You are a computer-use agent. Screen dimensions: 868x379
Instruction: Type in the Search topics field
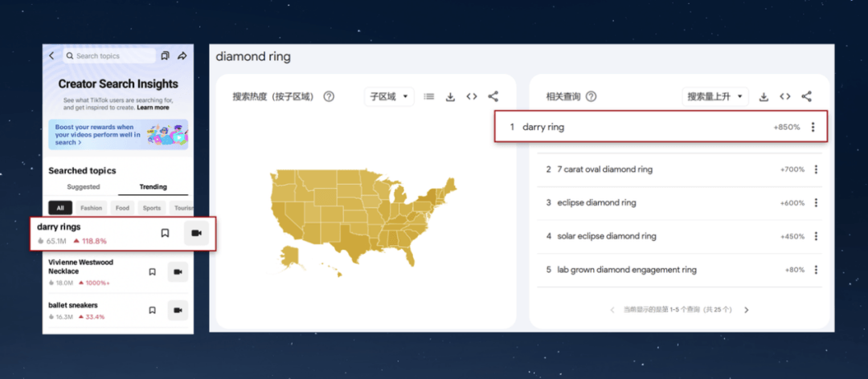coord(113,56)
